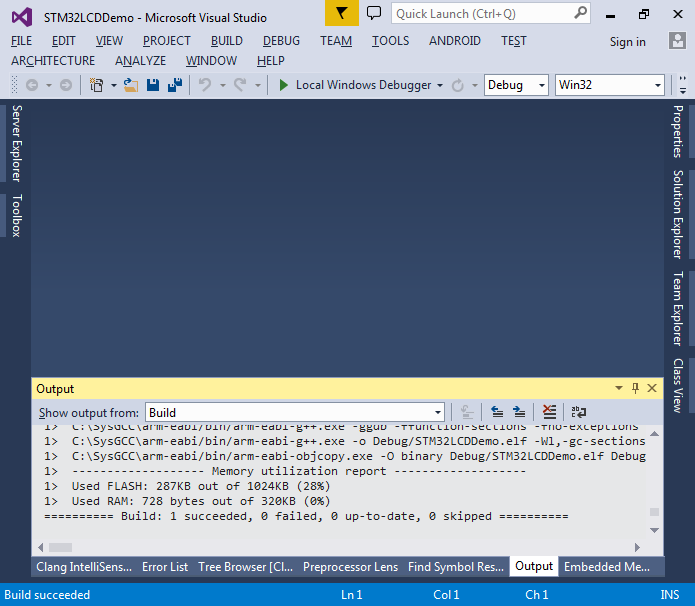Viewport: 695px width, 606px height.
Task: Save the current file with disk icon
Action: click(153, 85)
